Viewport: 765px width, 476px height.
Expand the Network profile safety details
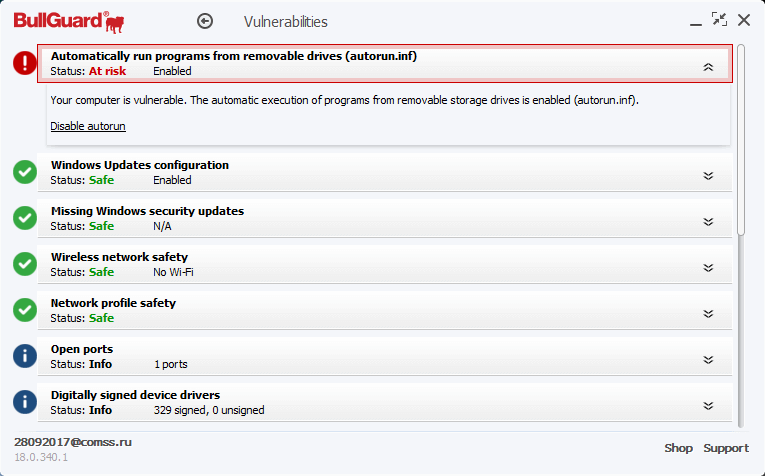[x=708, y=314]
